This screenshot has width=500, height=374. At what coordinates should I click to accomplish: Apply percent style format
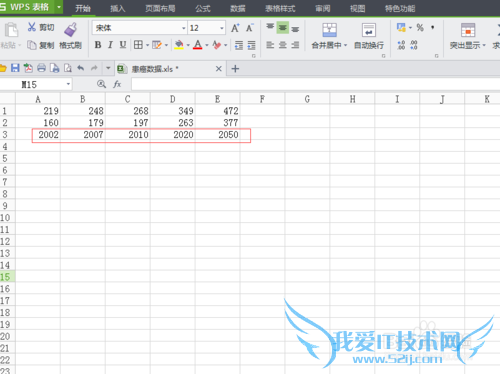coord(420,27)
